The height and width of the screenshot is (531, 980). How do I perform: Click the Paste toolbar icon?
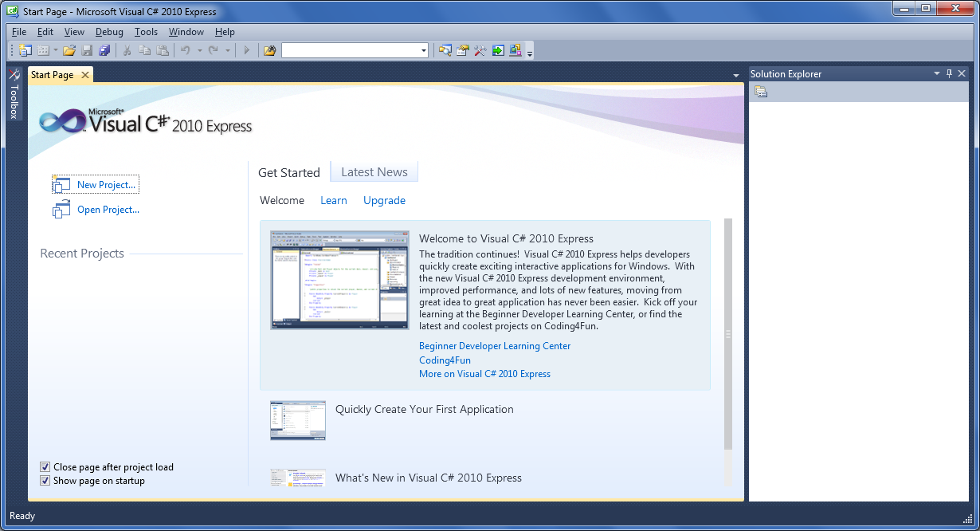(162, 49)
